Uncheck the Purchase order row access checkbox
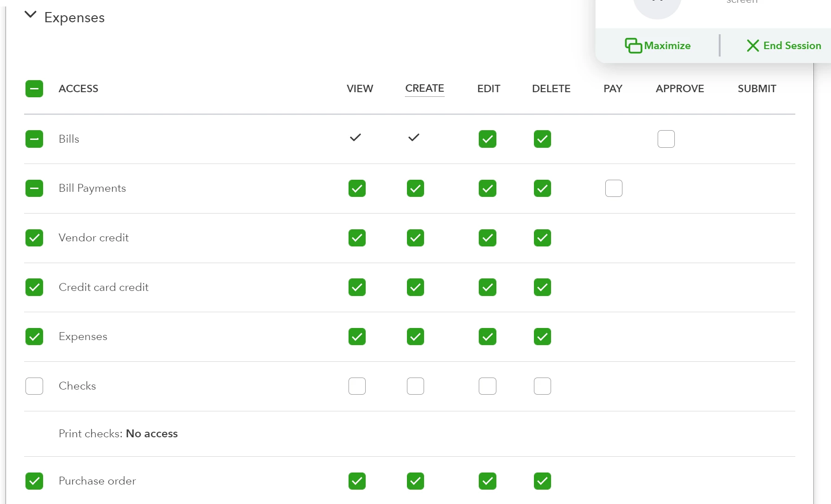The height and width of the screenshot is (504, 831). [34, 481]
